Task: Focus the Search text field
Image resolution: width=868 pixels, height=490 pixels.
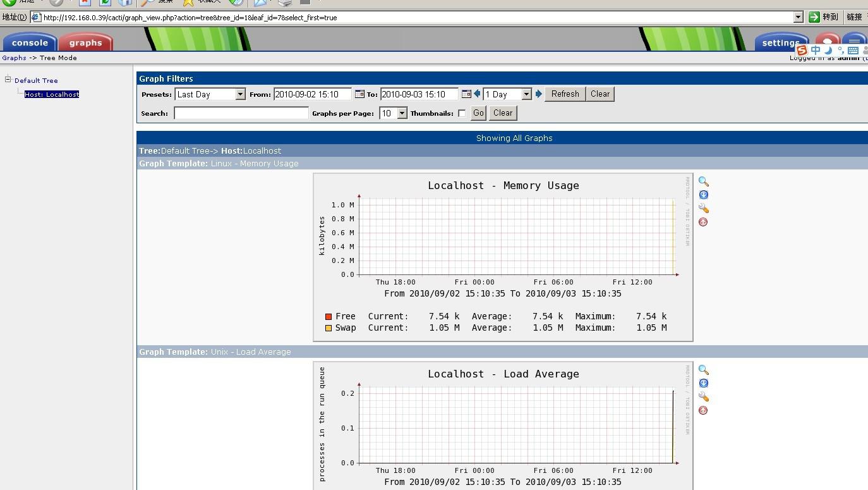Action: [241, 113]
